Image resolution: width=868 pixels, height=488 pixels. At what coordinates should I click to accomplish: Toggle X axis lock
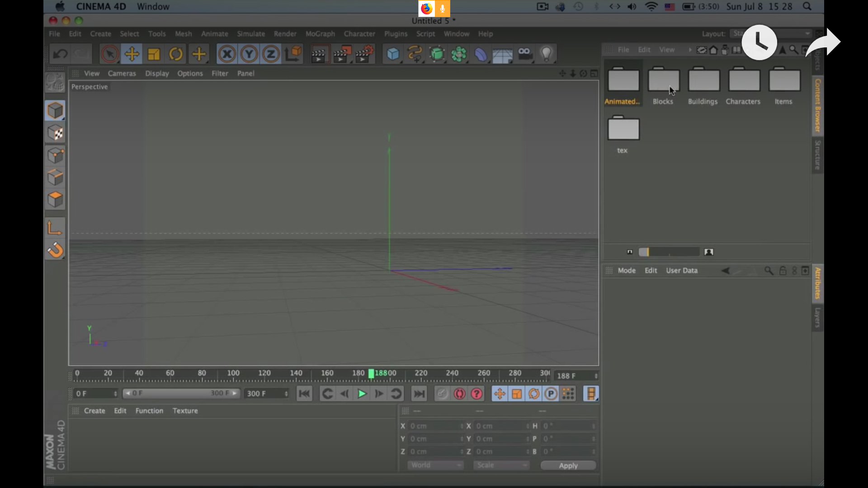click(227, 54)
